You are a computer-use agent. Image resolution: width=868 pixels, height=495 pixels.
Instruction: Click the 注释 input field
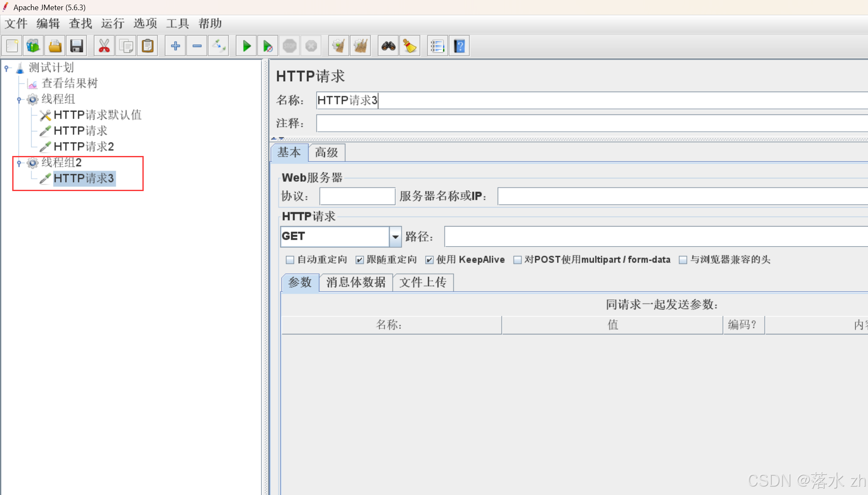[592, 123]
